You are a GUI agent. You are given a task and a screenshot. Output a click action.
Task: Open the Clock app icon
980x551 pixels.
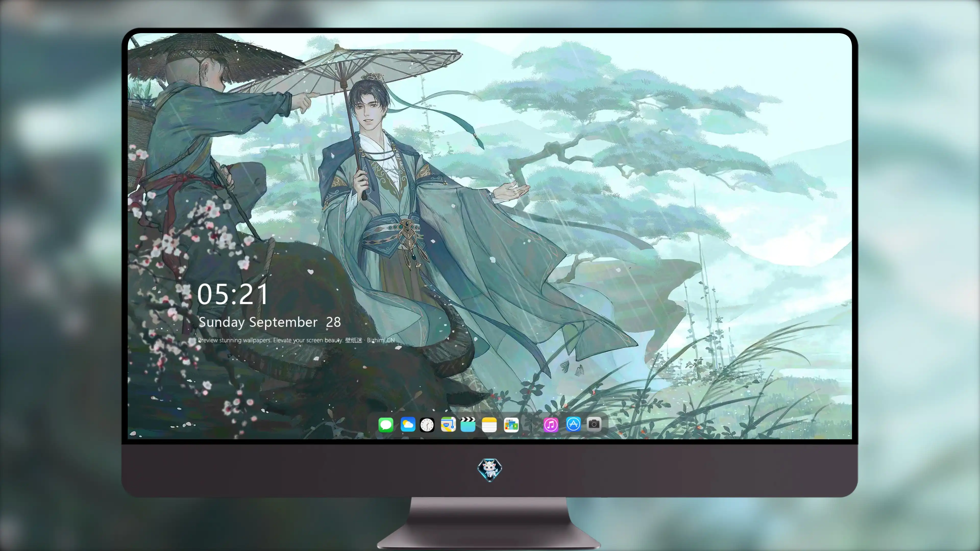tap(427, 424)
